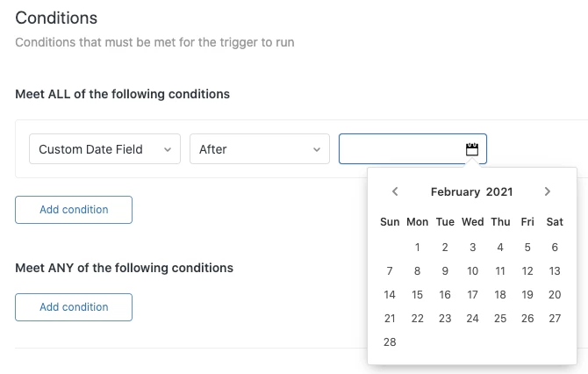Go to next month in date picker
The width and height of the screenshot is (588, 374).
(x=547, y=191)
